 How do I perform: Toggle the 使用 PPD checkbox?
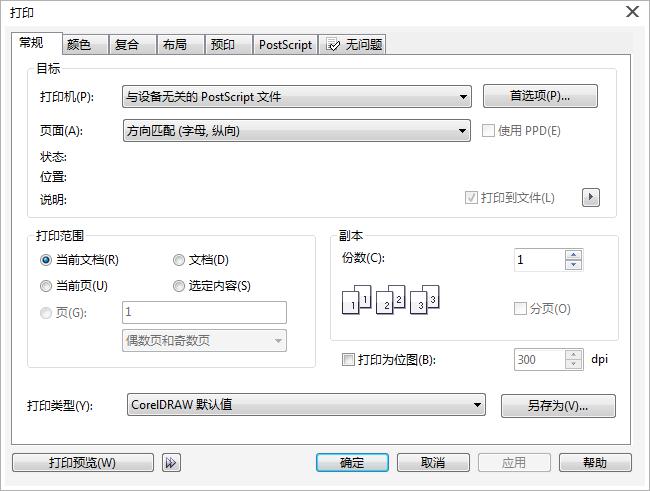pos(488,131)
